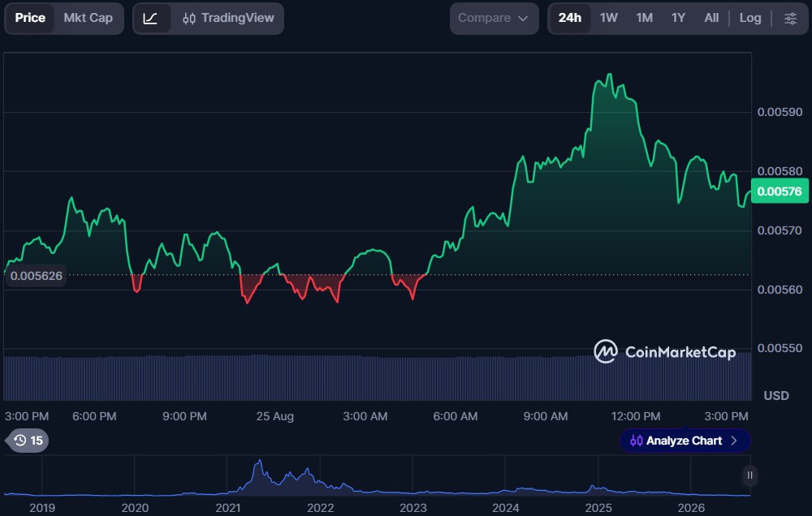Click 2023 on the history navigator

[412, 508]
